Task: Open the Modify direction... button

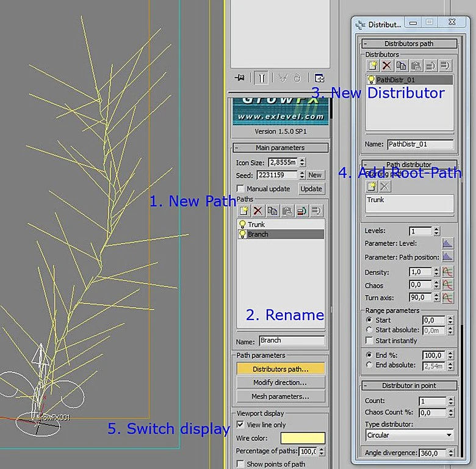Action: point(280,382)
